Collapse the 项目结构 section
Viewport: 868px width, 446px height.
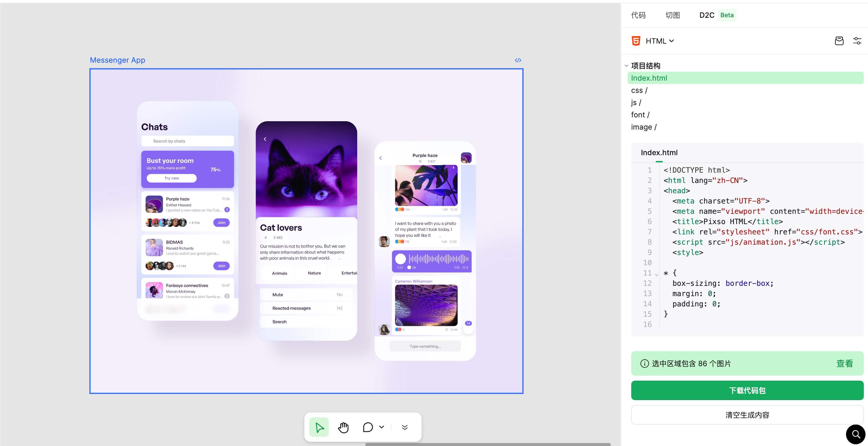pyautogui.click(x=627, y=66)
